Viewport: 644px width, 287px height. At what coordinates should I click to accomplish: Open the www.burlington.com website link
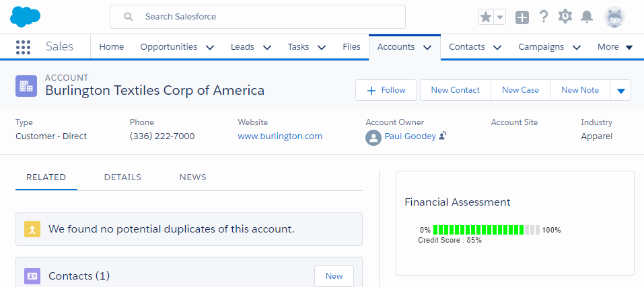[x=280, y=136]
